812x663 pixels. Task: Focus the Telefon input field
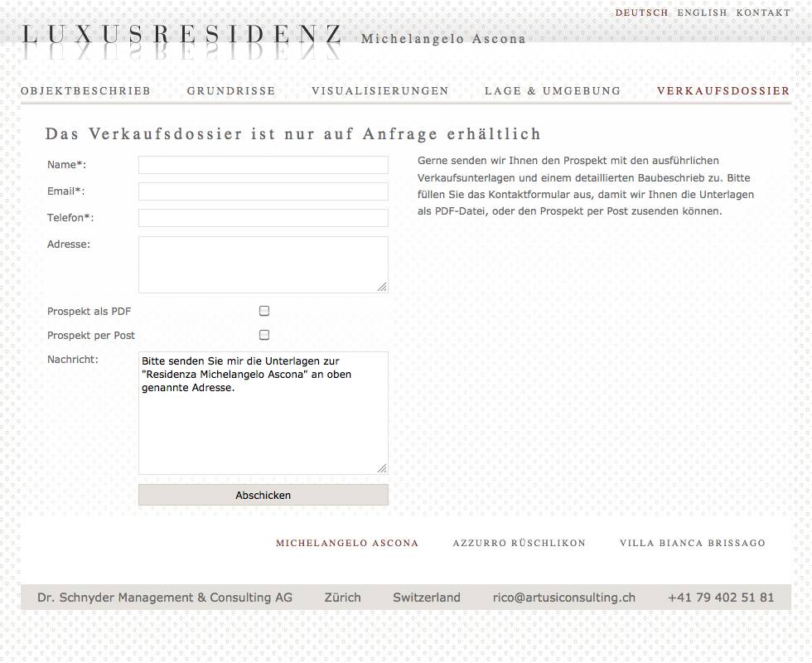point(263,217)
